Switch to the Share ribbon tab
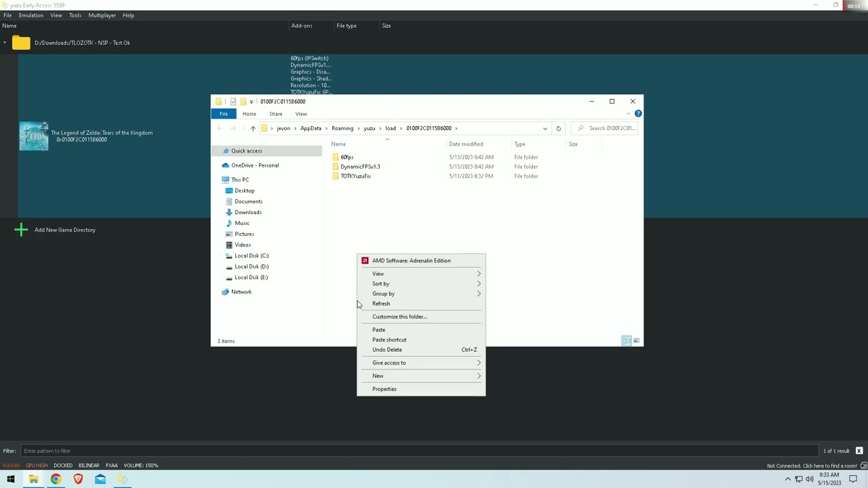The image size is (868, 488). pyautogui.click(x=276, y=114)
